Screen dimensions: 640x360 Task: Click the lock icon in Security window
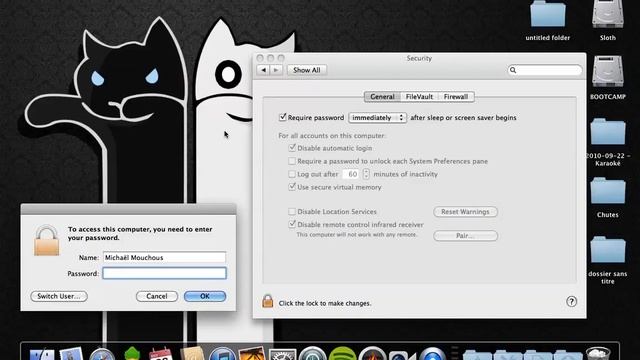267,301
